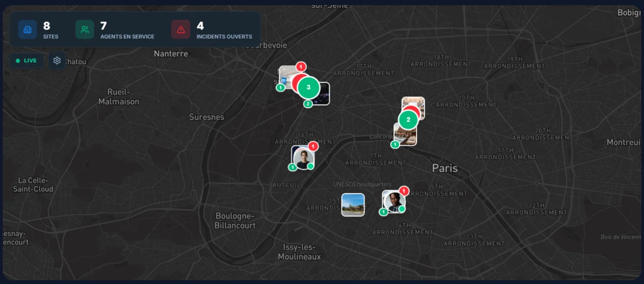Open the dark site thumbnail beside cluster 3

(323, 94)
